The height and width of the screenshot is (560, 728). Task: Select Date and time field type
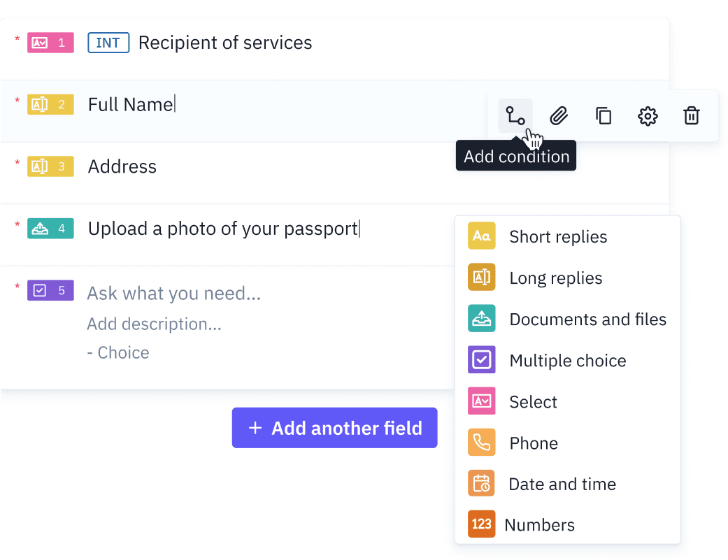(x=562, y=484)
